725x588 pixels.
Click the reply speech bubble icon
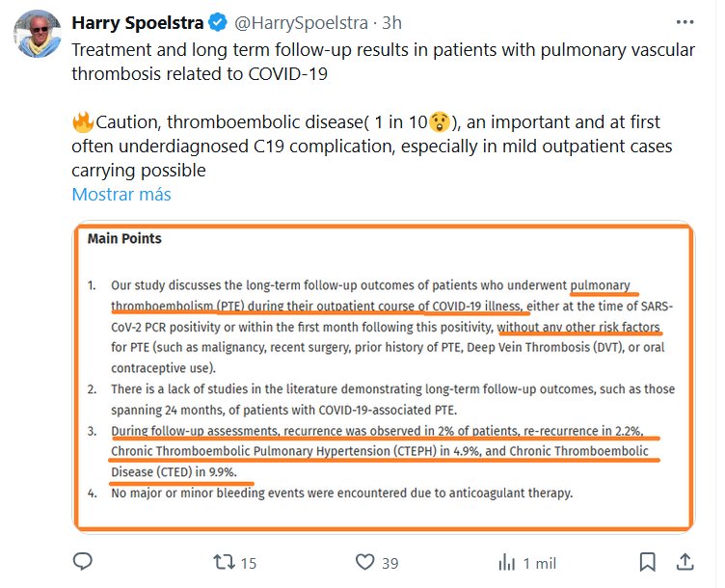(x=85, y=561)
